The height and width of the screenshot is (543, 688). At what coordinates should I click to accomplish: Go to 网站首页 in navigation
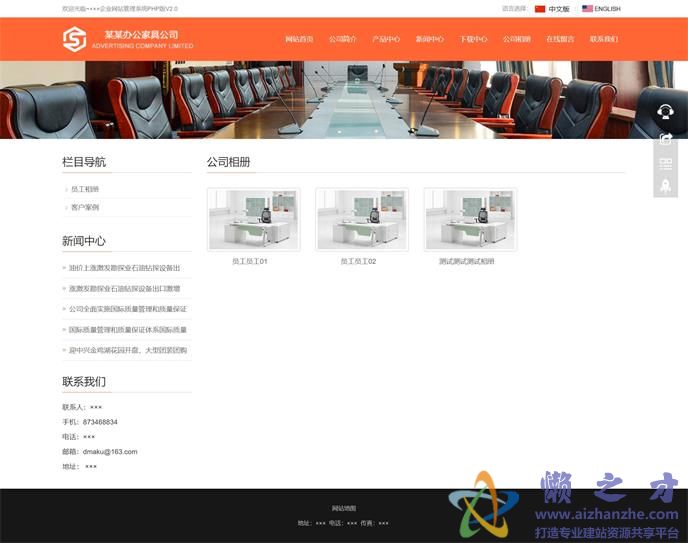(299, 39)
